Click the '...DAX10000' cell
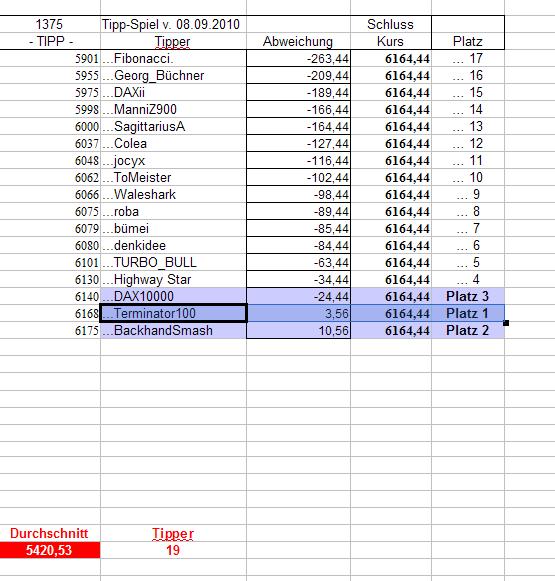The height and width of the screenshot is (581, 555). coord(173,296)
